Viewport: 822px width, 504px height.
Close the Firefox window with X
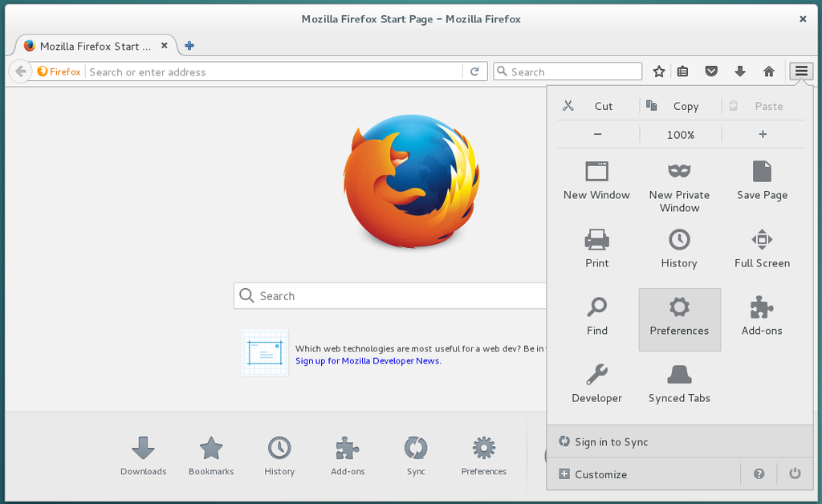(802, 19)
